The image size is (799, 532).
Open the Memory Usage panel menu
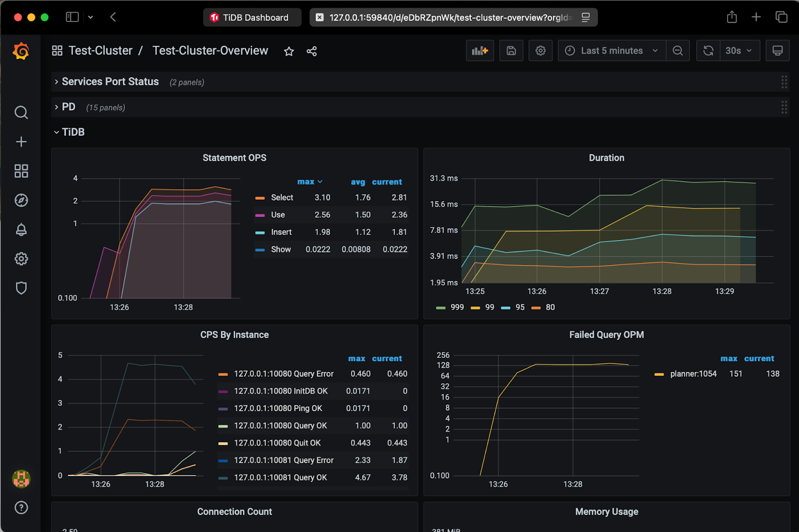[606, 512]
